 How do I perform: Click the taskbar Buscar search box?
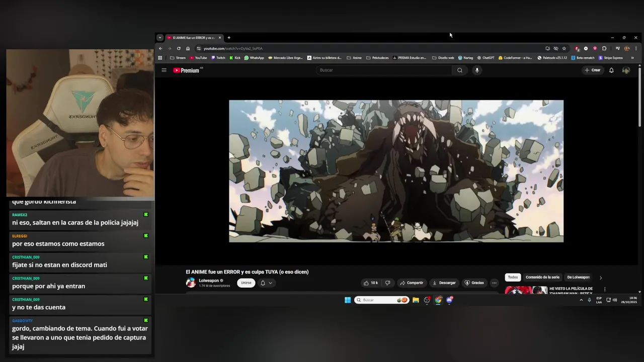pos(381,300)
